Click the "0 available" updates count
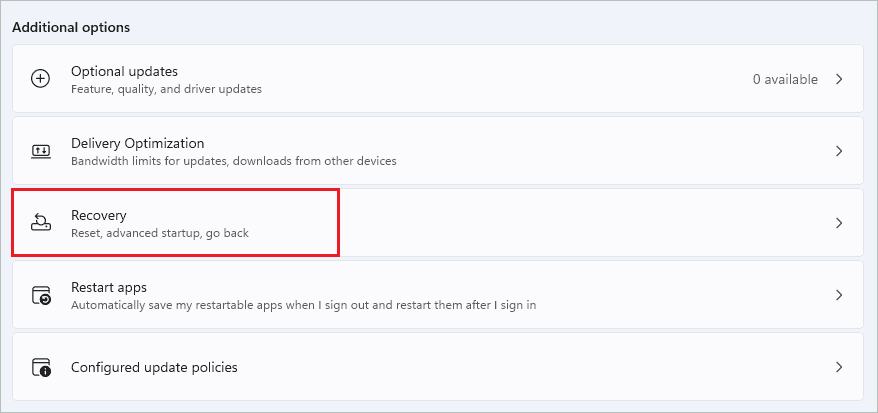The height and width of the screenshot is (413, 878). pyautogui.click(x=785, y=79)
